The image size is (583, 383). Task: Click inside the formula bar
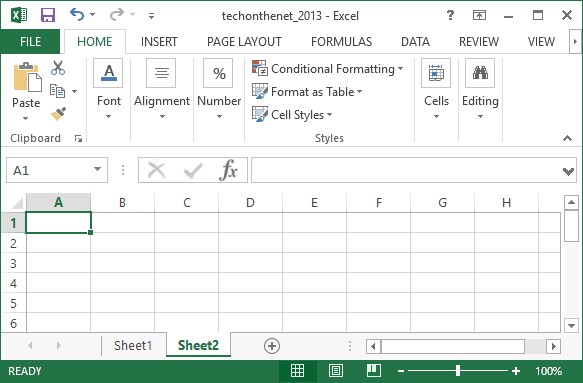pyautogui.click(x=406, y=170)
